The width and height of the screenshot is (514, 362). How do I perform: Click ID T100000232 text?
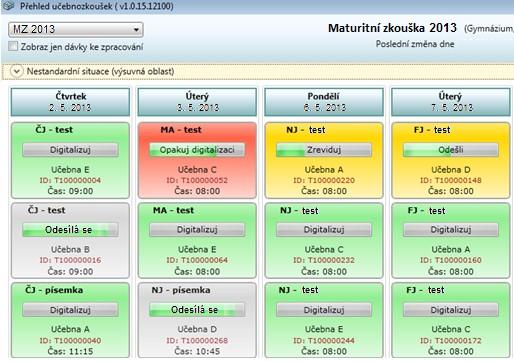pyautogui.click(x=324, y=260)
